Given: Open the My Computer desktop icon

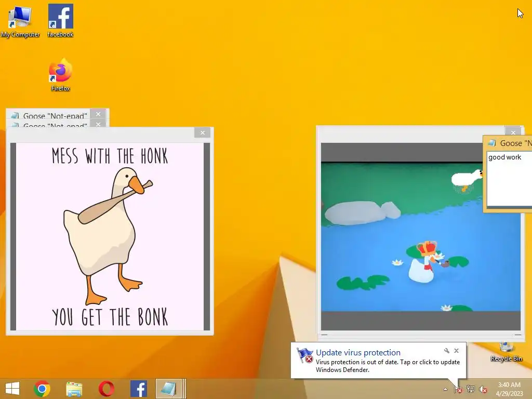Looking at the screenshot, I should click(x=20, y=21).
